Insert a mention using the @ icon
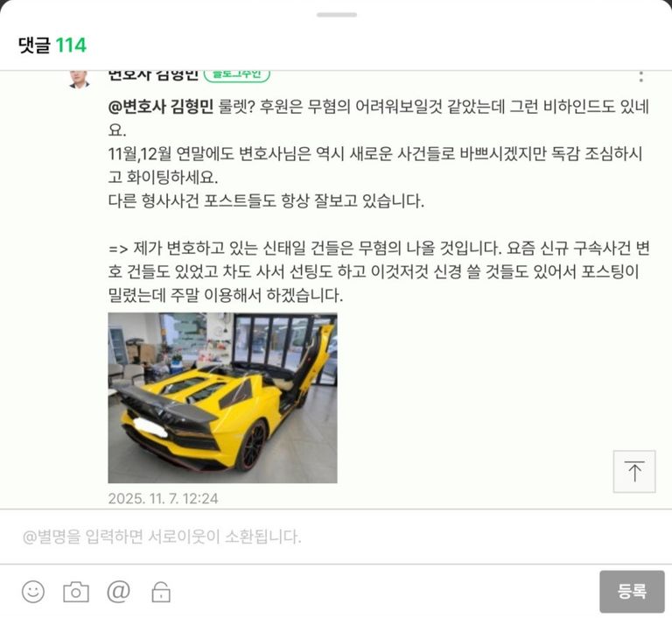This screenshot has width=672, height=618. pos(118,592)
